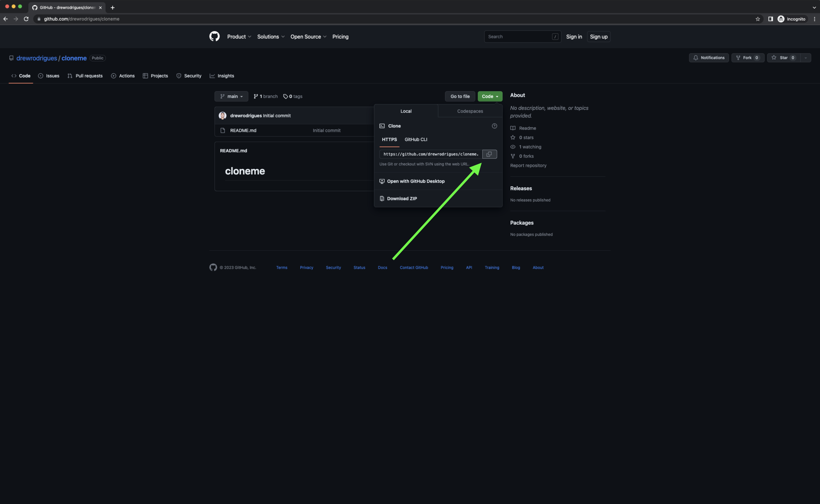Focus the GitHub search field

coord(518,37)
